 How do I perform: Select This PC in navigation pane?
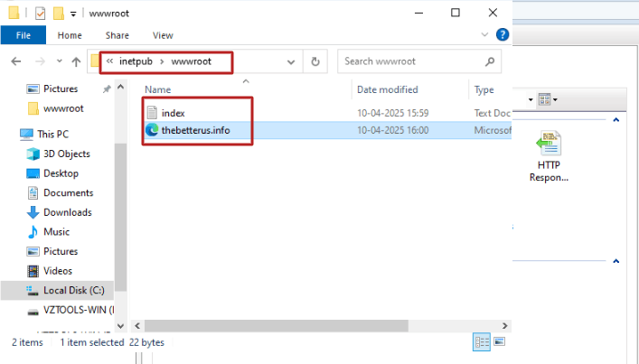(x=53, y=134)
